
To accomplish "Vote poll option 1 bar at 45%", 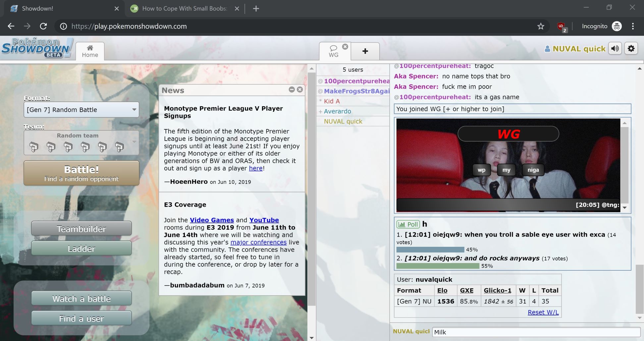I will coord(430,249).
